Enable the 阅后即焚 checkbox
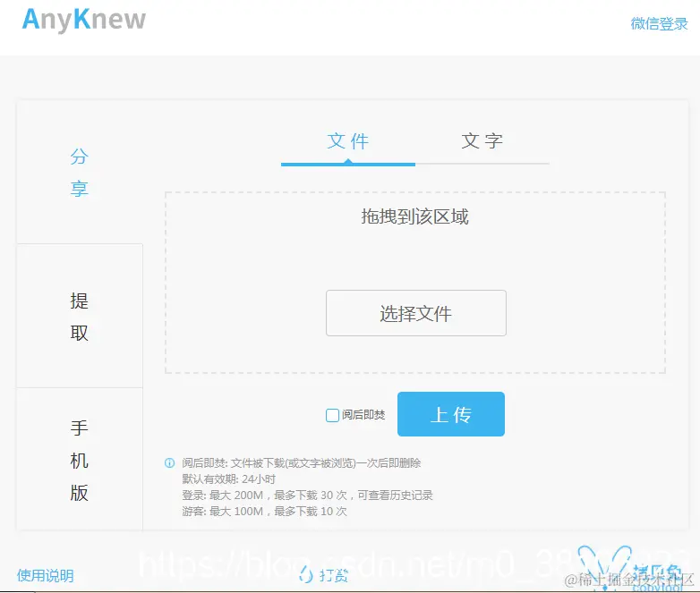This screenshot has height=593, width=700. point(332,415)
